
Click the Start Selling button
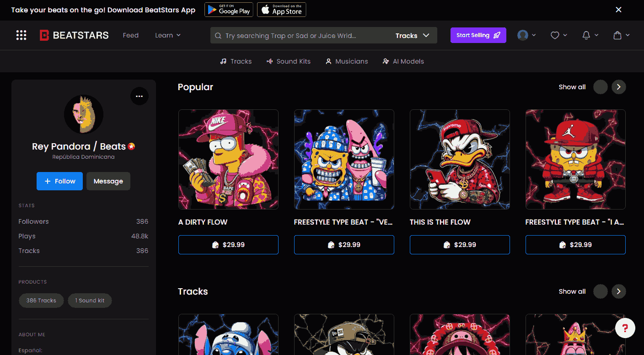coord(478,35)
